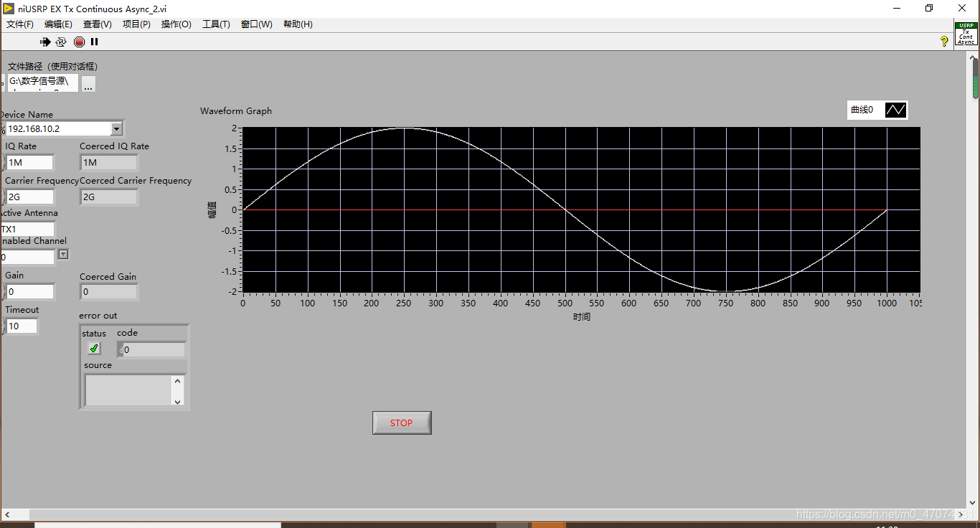Click the error code value field

pos(153,349)
